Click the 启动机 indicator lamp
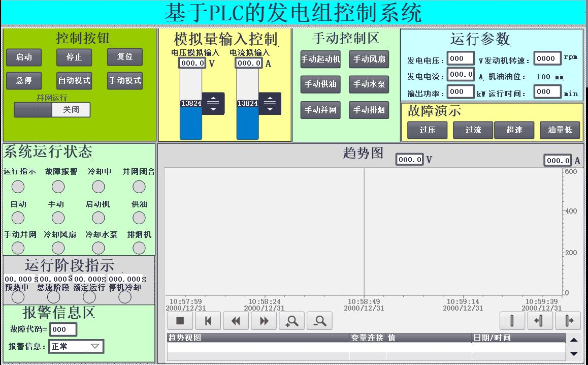The image size is (588, 365). 98,218
